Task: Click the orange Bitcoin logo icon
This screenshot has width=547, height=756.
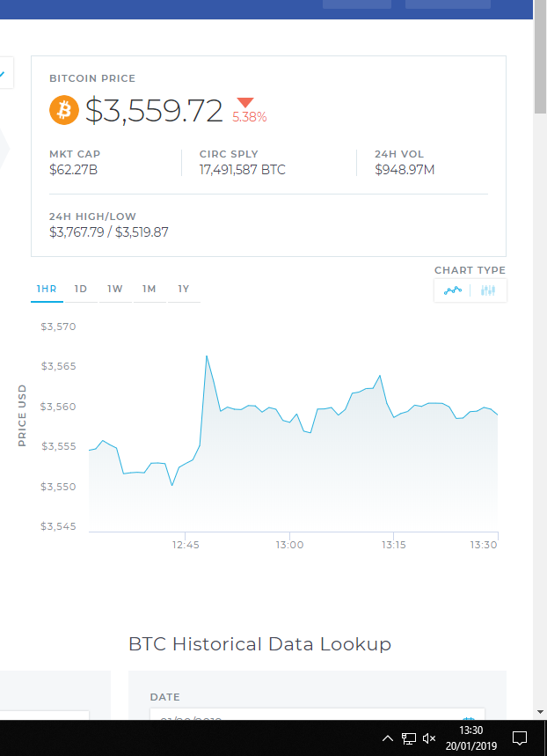Action: pyautogui.click(x=63, y=110)
